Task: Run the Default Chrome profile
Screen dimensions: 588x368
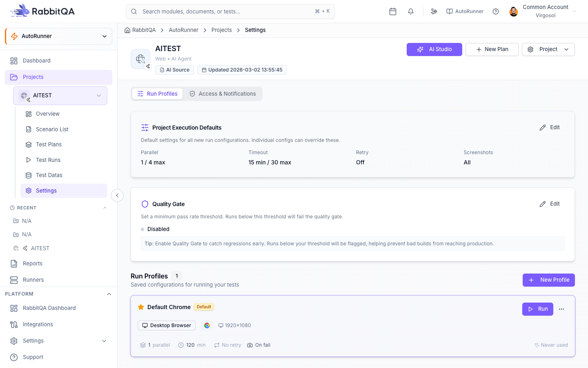Action: [x=538, y=309]
